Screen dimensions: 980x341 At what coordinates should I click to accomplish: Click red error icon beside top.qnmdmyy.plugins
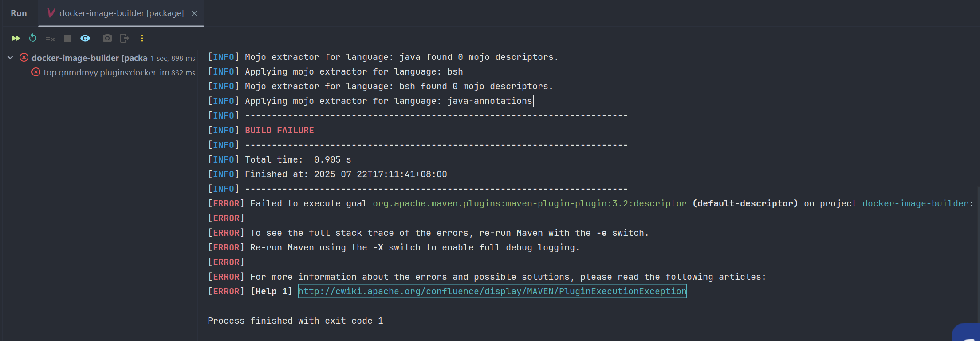(36, 72)
